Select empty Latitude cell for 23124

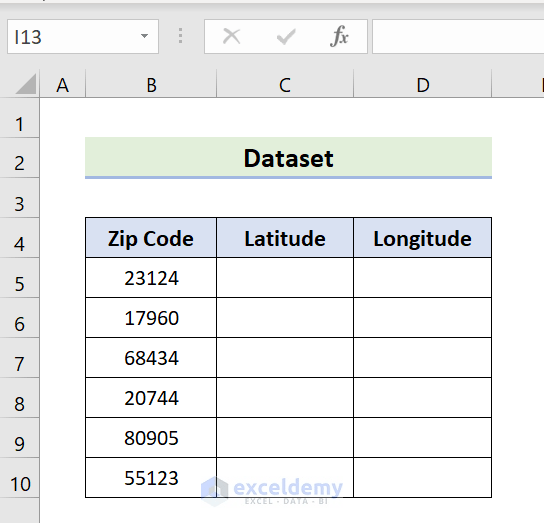(x=285, y=278)
